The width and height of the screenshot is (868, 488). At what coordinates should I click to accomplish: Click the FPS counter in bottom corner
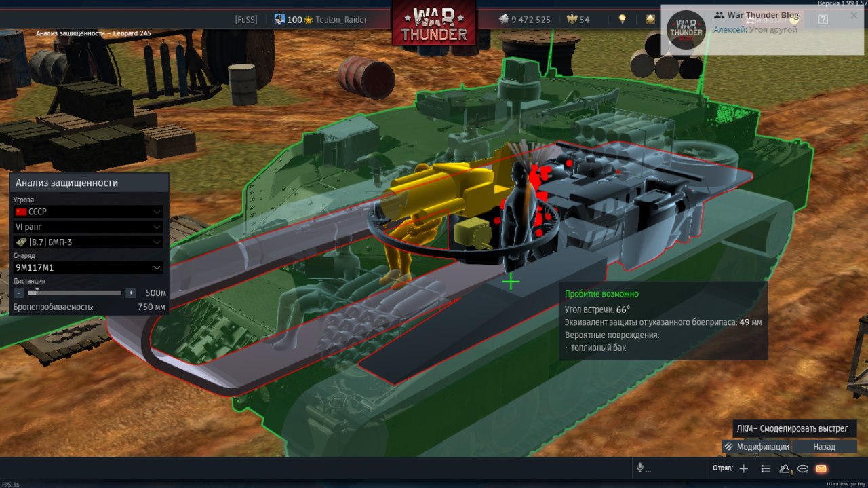click(x=10, y=484)
